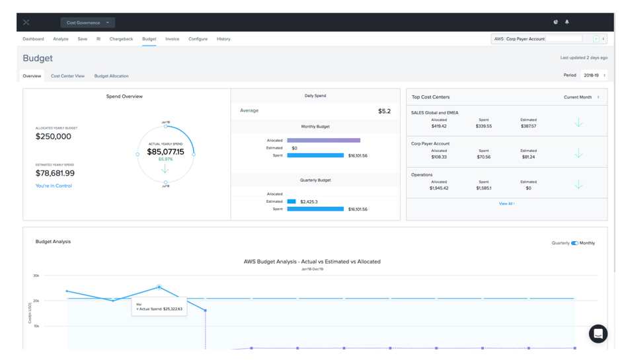Click down arrow icon for Operations row
628x364 pixels.
point(578,185)
